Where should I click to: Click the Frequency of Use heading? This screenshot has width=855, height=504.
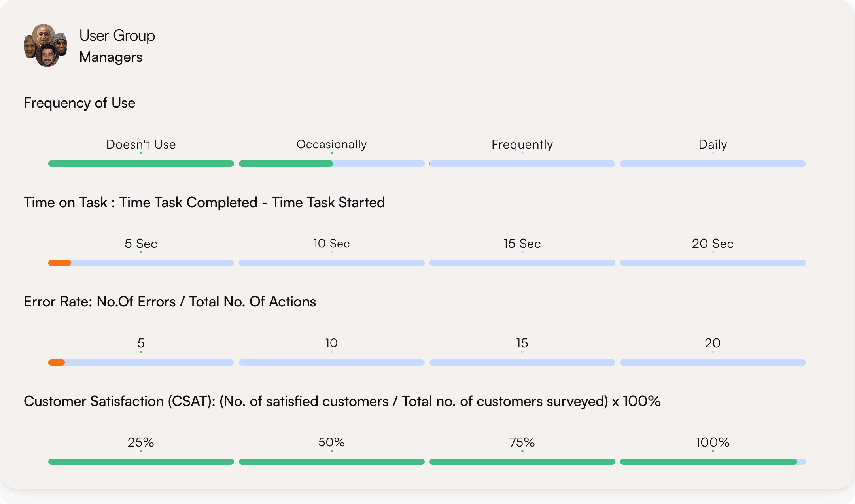point(79,103)
